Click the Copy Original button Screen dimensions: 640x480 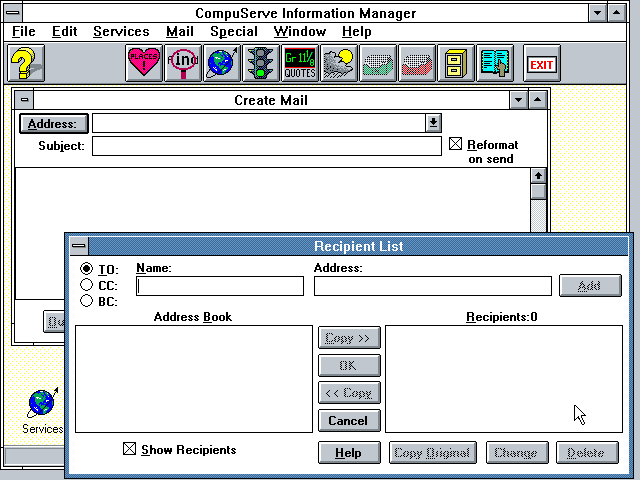(x=433, y=452)
